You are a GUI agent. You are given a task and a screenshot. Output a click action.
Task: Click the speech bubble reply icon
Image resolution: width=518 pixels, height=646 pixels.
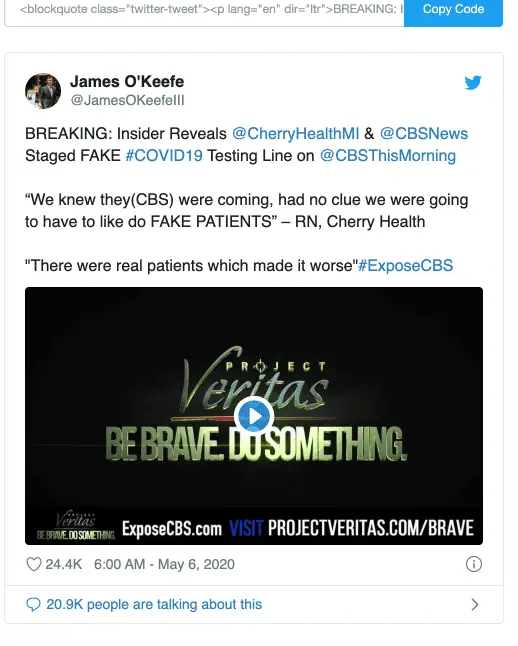point(33,604)
